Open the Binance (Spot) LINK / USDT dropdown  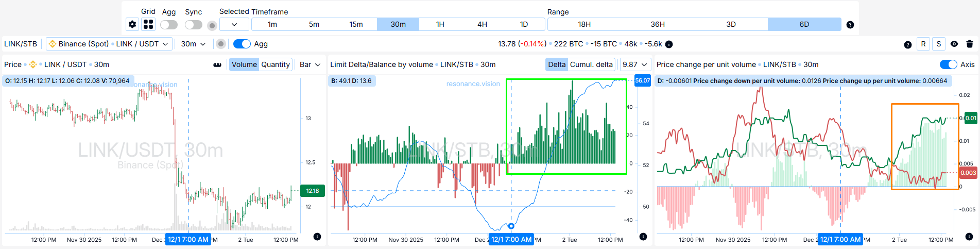click(x=108, y=44)
